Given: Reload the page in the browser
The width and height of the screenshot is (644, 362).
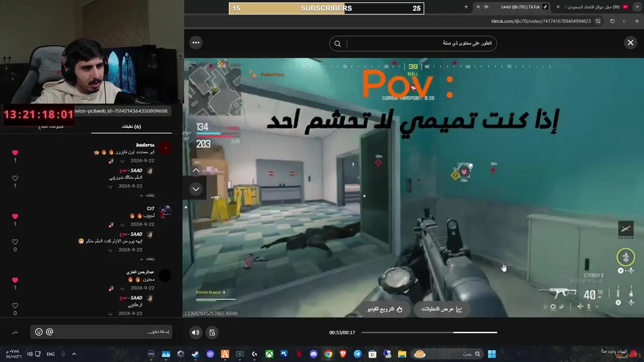Looking at the screenshot, I should [x=612, y=21].
